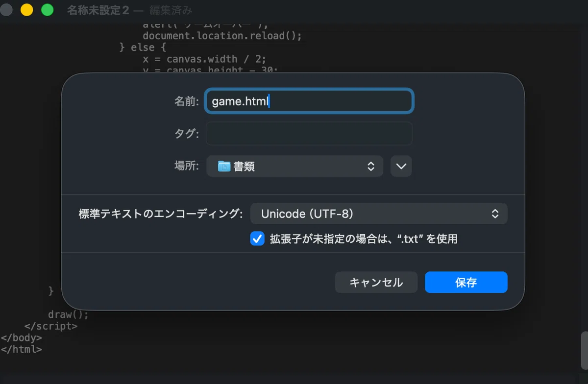588x384 pixels.
Task: Expand the save dialog with the chevron button
Action: pos(401,167)
